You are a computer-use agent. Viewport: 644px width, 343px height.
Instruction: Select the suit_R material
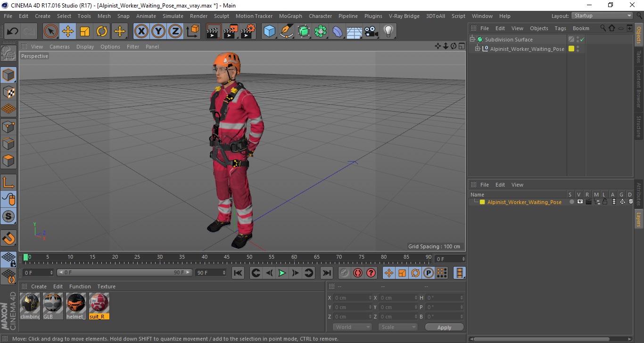coord(99,306)
